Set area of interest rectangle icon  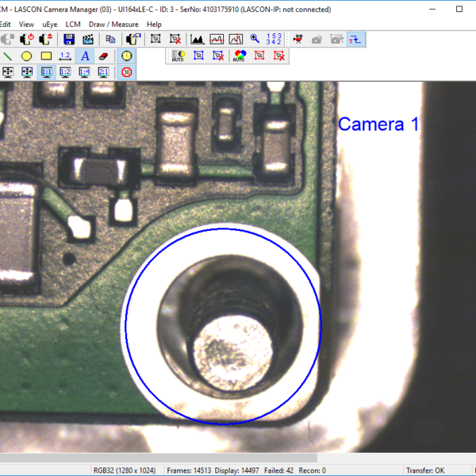click(155, 39)
